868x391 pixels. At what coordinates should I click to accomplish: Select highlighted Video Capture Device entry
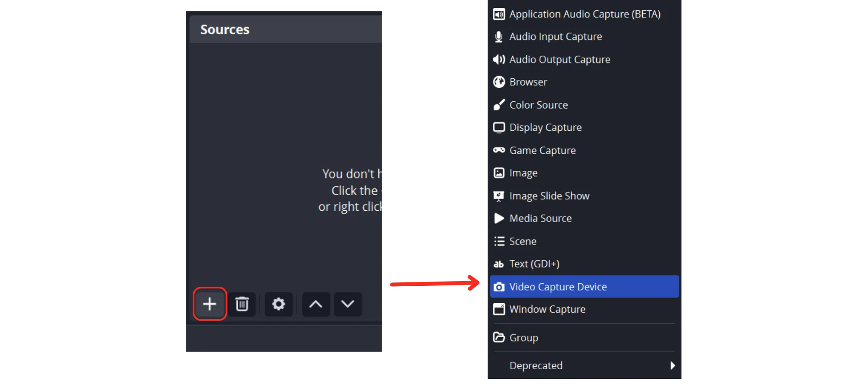coord(585,287)
